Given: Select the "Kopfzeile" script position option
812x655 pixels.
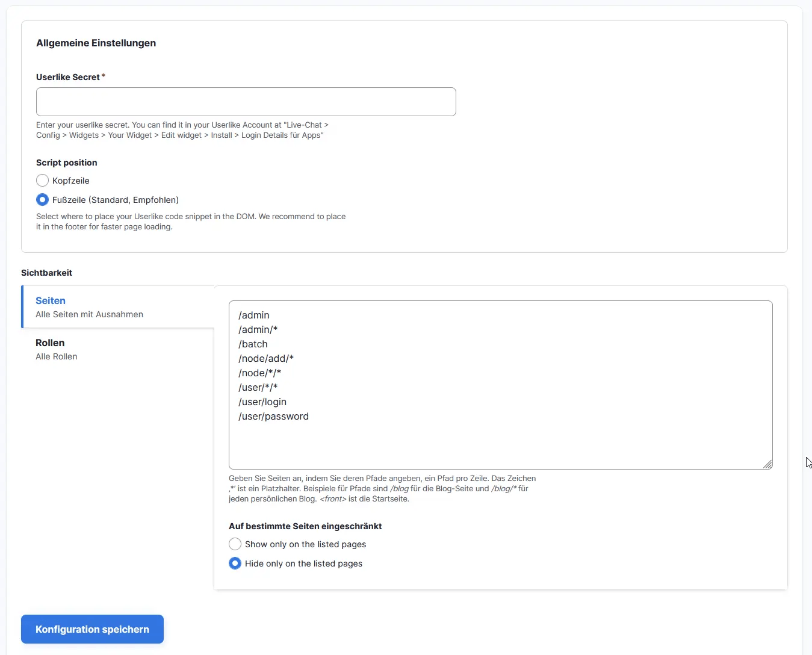Looking at the screenshot, I should [42, 180].
